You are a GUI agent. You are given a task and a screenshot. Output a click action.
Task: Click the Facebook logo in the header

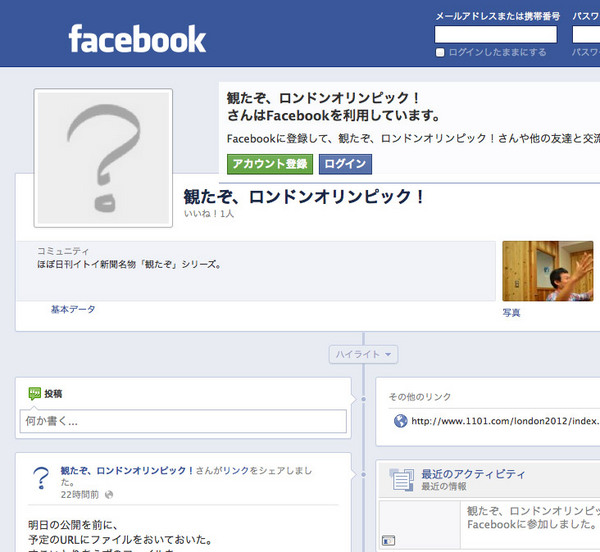pyautogui.click(x=137, y=39)
